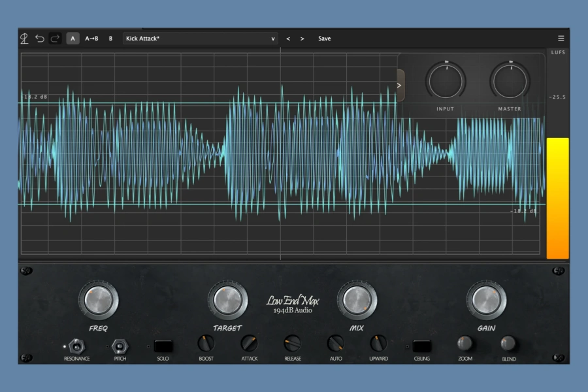
Task: Redo the last undone change
Action: click(x=55, y=39)
